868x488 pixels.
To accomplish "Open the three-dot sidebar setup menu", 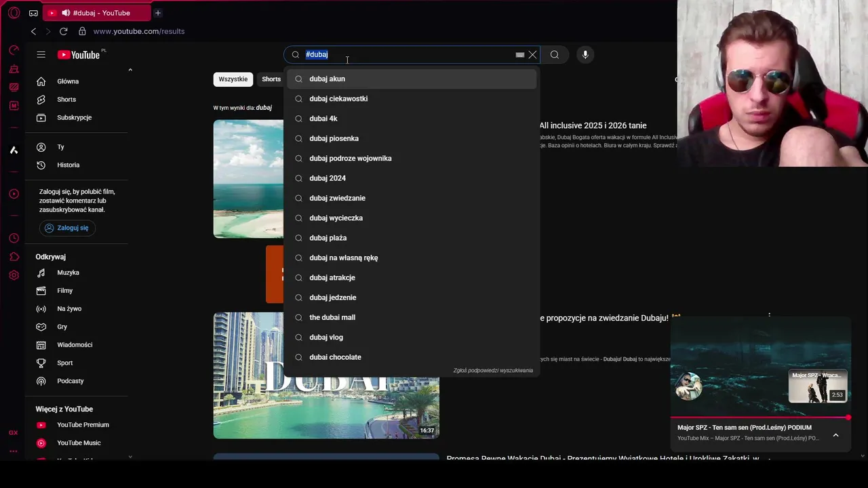I will (14, 451).
